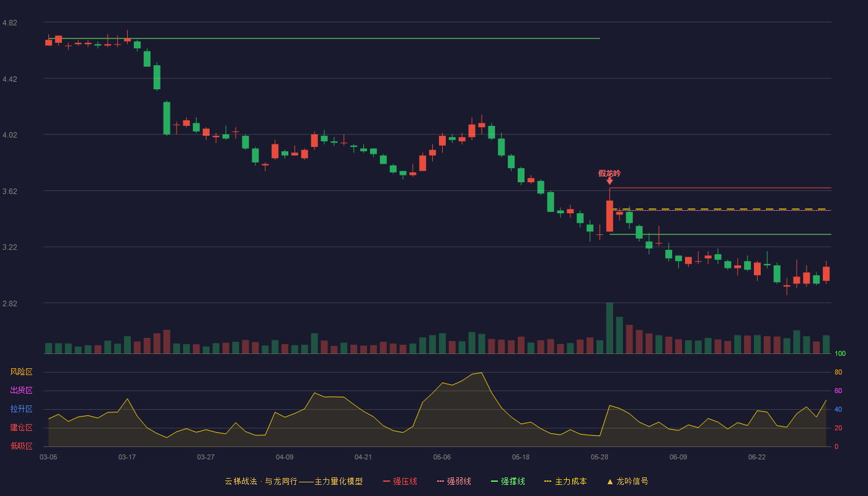Click the 05-18 date label
868x496 pixels.
click(521, 457)
